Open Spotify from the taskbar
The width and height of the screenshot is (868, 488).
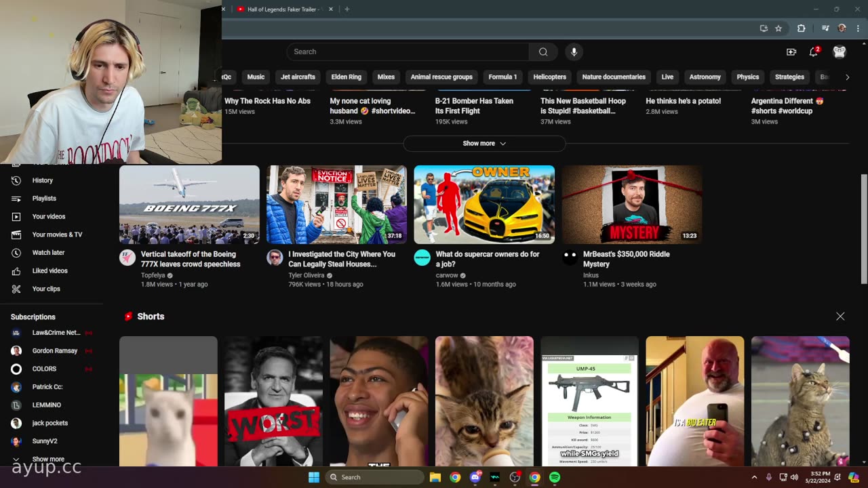[x=555, y=477]
